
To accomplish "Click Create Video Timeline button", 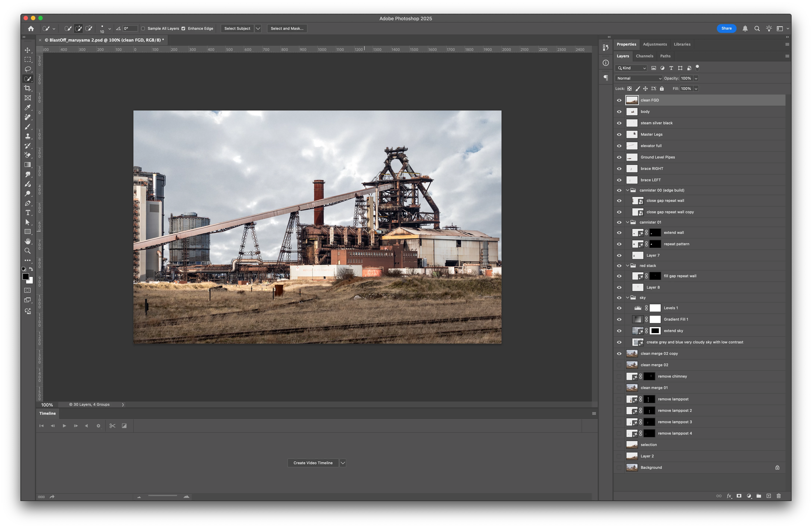I will [x=313, y=463].
